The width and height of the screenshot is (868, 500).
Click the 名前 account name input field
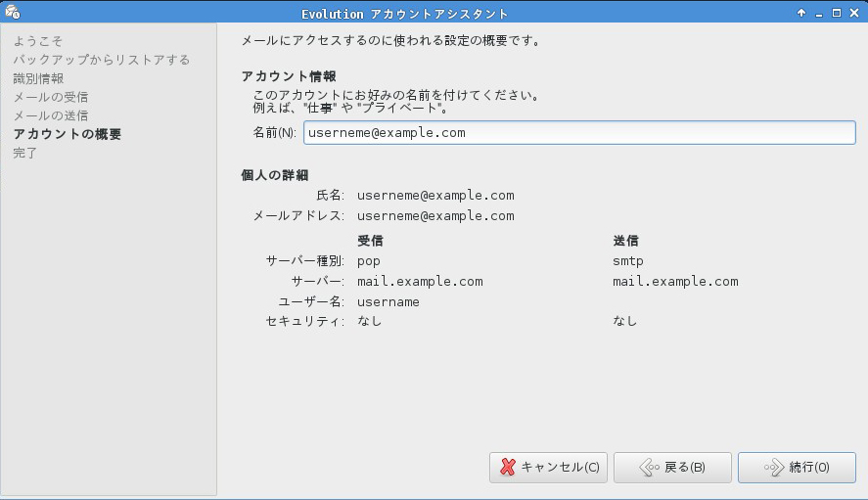[x=578, y=132]
